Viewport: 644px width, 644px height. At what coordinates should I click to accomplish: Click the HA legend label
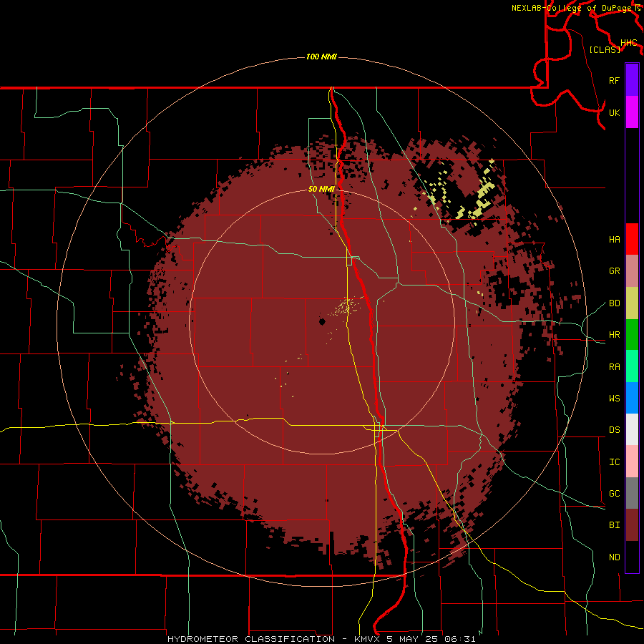[x=614, y=240]
